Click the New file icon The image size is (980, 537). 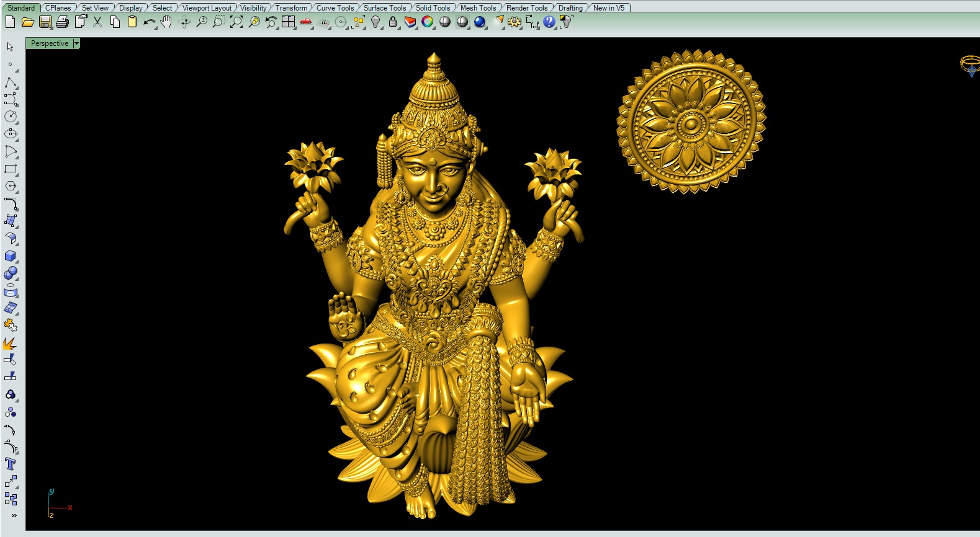click(10, 22)
